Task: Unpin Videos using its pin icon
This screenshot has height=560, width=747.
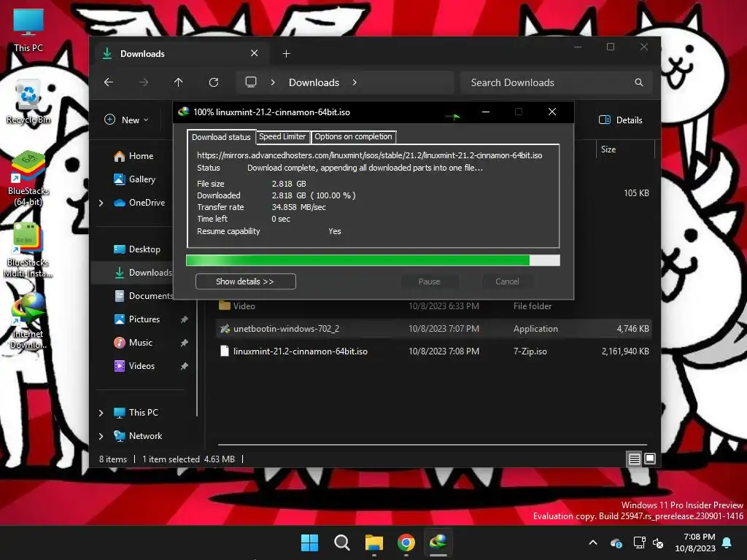Action: [x=185, y=366]
